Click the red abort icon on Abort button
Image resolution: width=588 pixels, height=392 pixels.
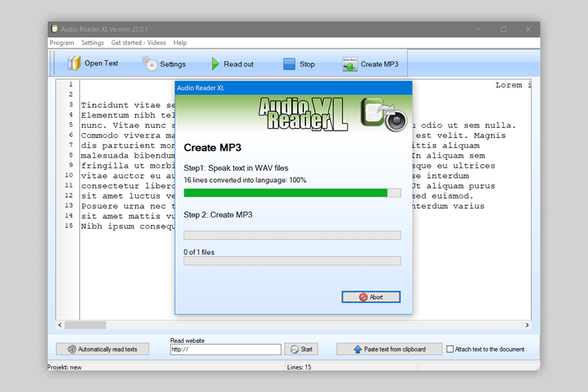[363, 297]
